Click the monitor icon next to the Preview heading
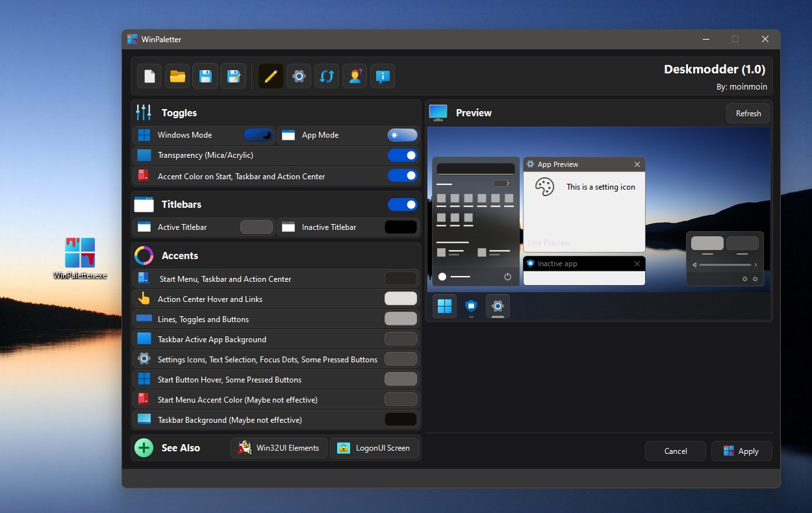812x513 pixels. (438, 112)
